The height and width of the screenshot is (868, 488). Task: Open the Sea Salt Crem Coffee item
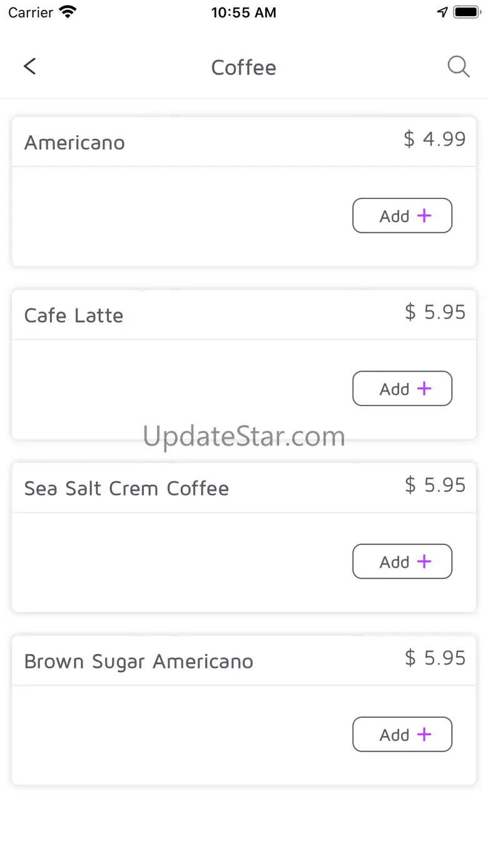pos(126,488)
